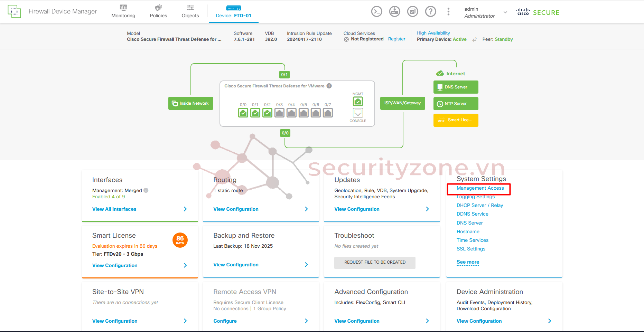Select interface port 0/3
This screenshot has height=332, width=644.
[279, 113]
